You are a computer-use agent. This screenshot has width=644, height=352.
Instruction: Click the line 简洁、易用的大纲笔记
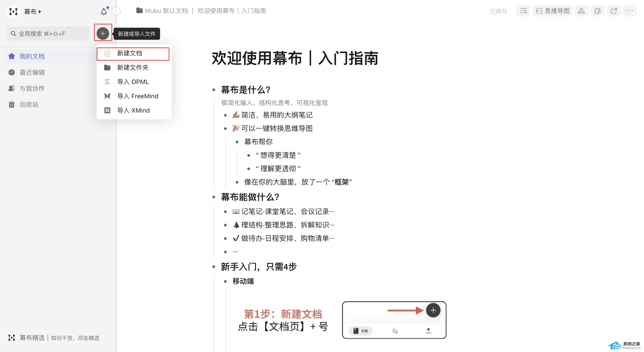pos(273,115)
